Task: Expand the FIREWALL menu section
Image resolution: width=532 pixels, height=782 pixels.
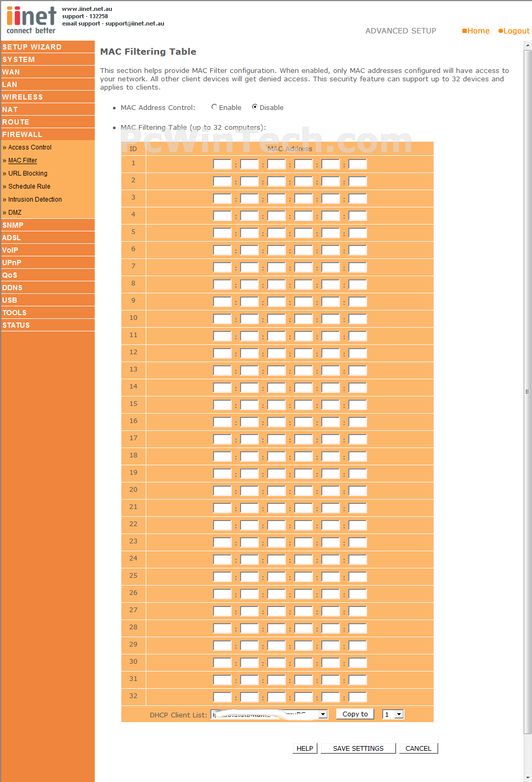Action: coord(47,134)
